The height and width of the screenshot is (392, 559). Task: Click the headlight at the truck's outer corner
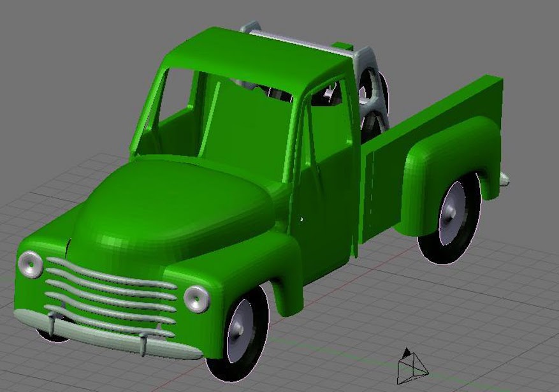(31, 264)
